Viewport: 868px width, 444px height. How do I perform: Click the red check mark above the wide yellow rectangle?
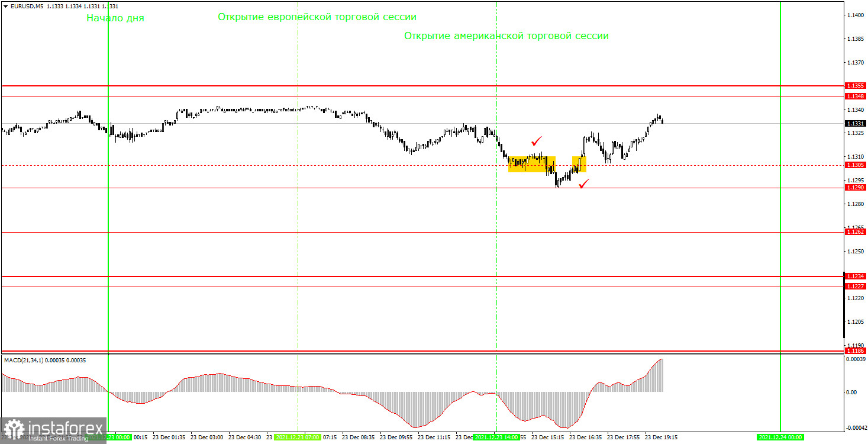(537, 141)
